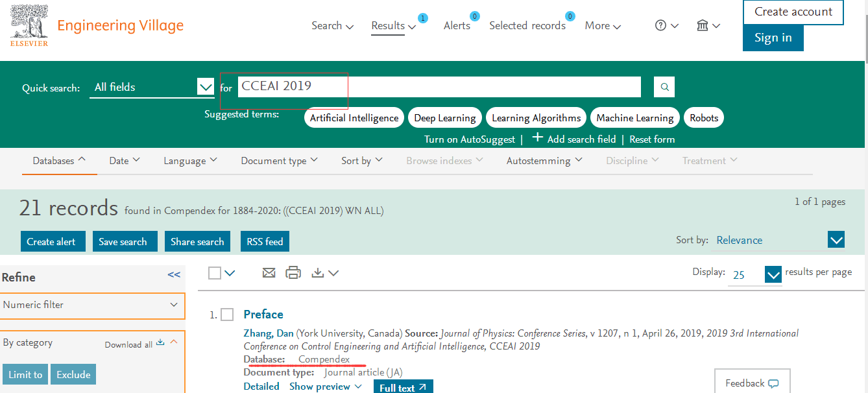Click the Full text external link button
This screenshot has height=393, width=868.
pyautogui.click(x=403, y=388)
